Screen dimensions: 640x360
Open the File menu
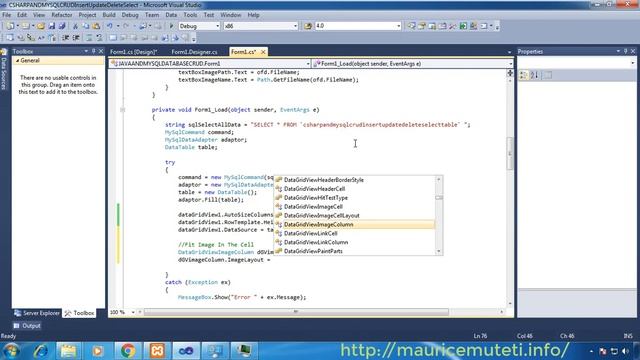coord(7,15)
